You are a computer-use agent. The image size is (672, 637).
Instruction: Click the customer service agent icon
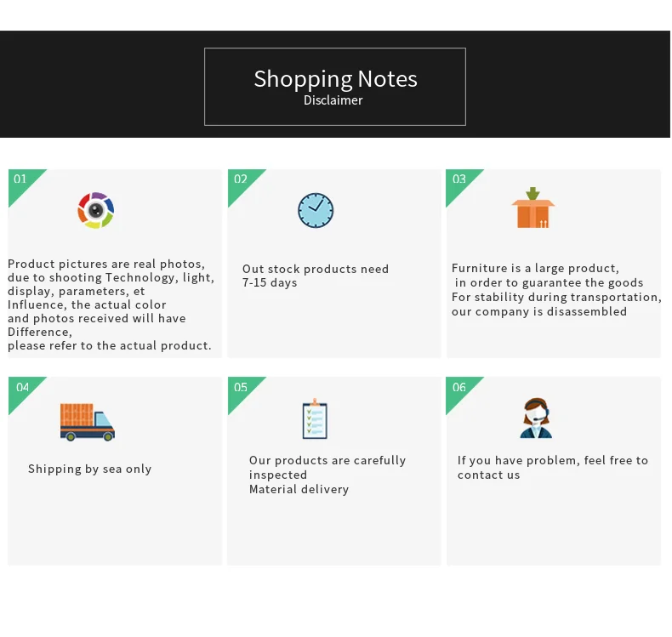pos(536,418)
